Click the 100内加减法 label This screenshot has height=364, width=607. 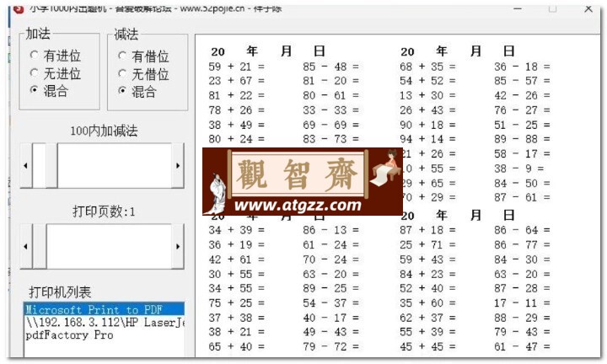click(x=104, y=131)
